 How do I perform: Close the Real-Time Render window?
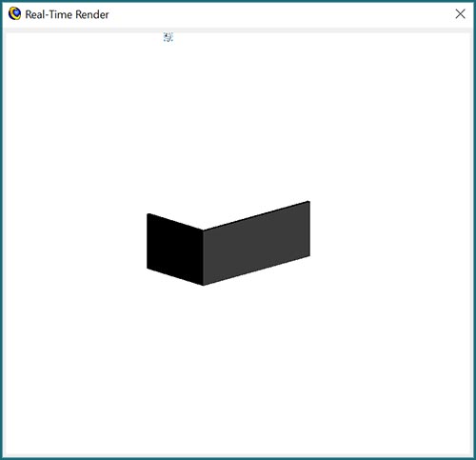click(460, 14)
